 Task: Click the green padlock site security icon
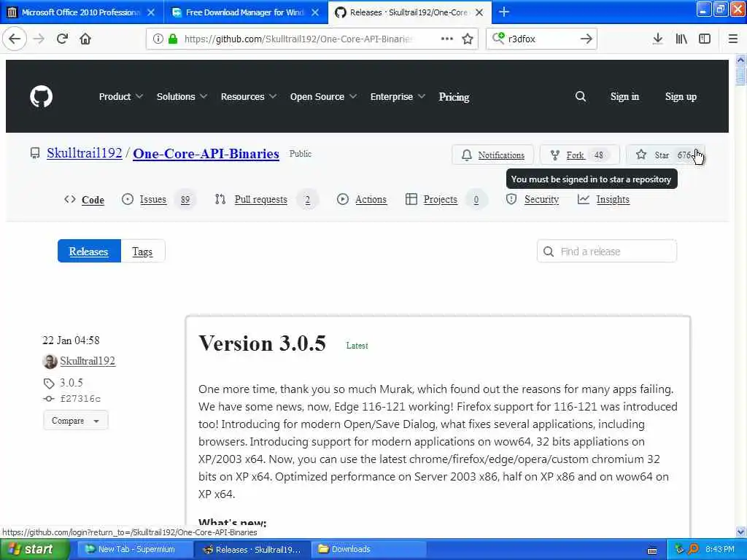[173, 39]
